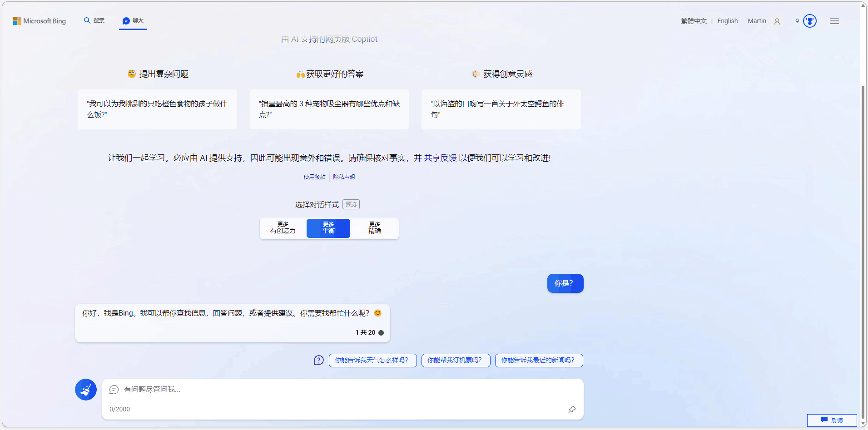
Task: Select the 更多平衡 conversation style
Action: [328, 228]
